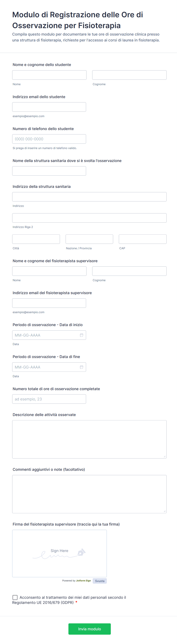The width and height of the screenshot is (177, 644).
Task: Click the Jotform Sign link
Action: [83, 580]
